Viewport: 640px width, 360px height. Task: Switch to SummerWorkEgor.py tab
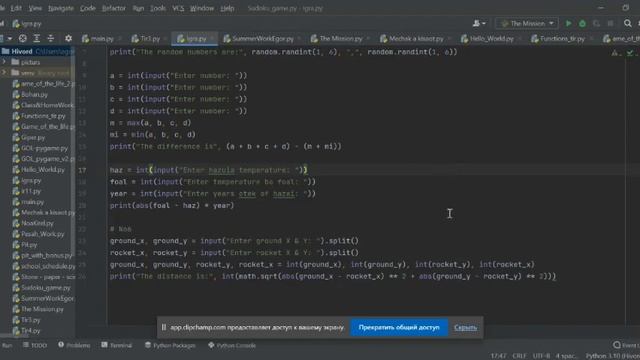point(262,39)
